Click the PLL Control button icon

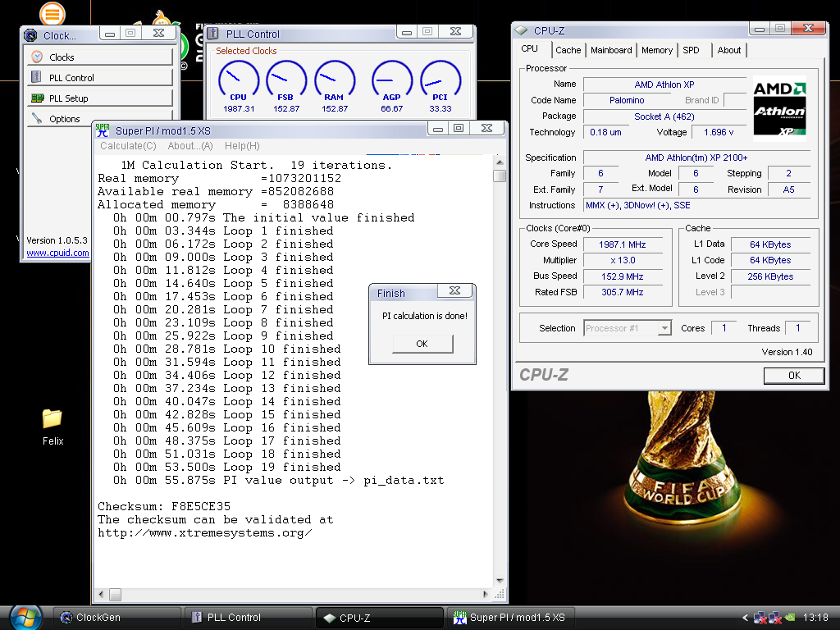[36, 77]
